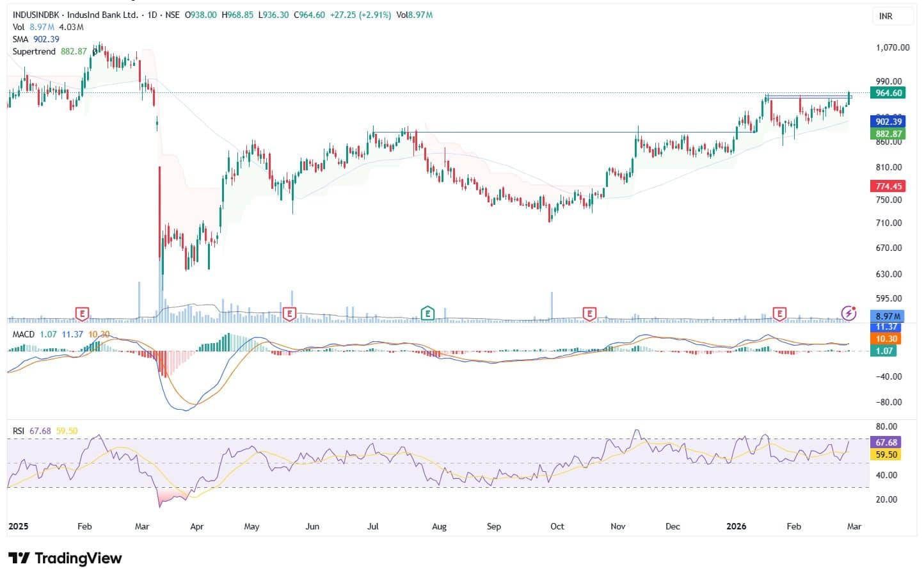Open the INR currency selector
This screenshot has height=580, width=924.
pos(893,16)
